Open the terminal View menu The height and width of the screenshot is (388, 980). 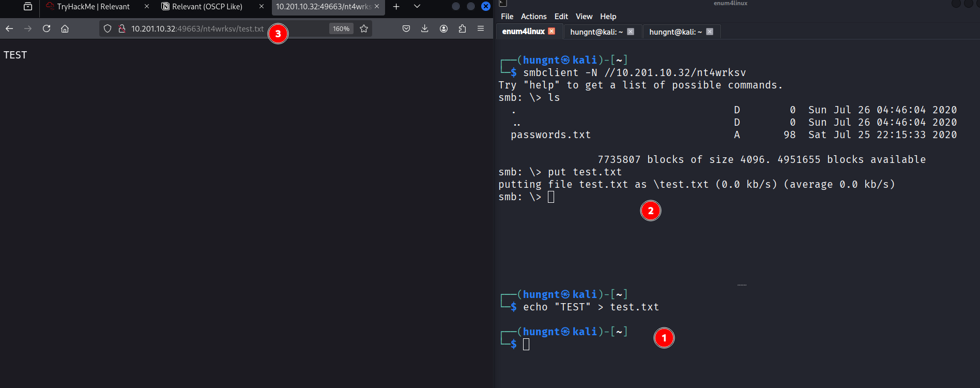click(584, 17)
